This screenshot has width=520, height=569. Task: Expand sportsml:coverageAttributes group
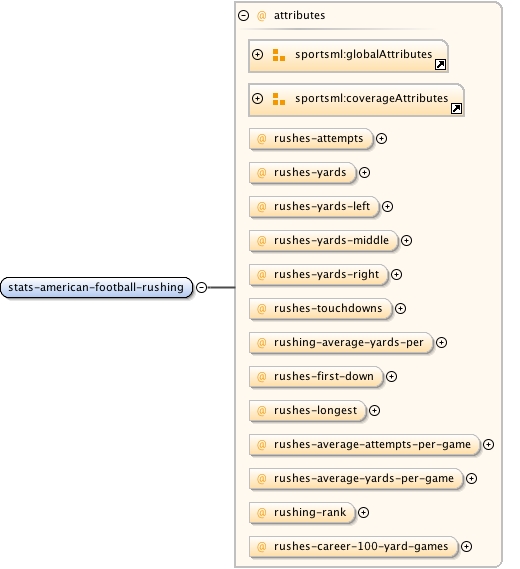tap(257, 99)
